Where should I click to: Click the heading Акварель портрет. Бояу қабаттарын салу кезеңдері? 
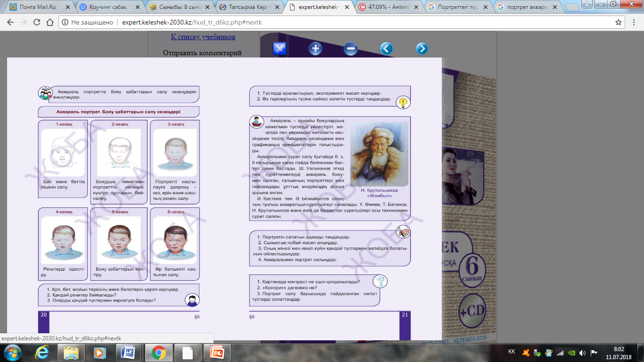tap(118, 112)
